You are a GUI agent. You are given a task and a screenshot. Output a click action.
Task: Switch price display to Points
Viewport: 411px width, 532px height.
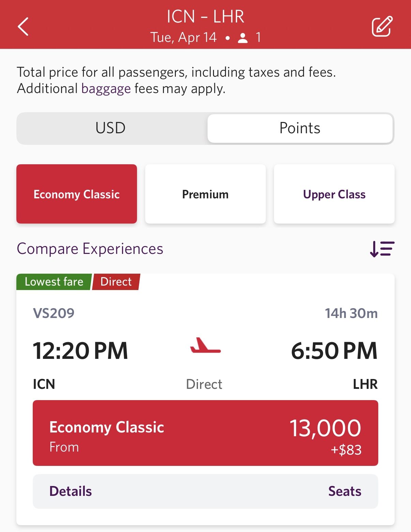300,128
